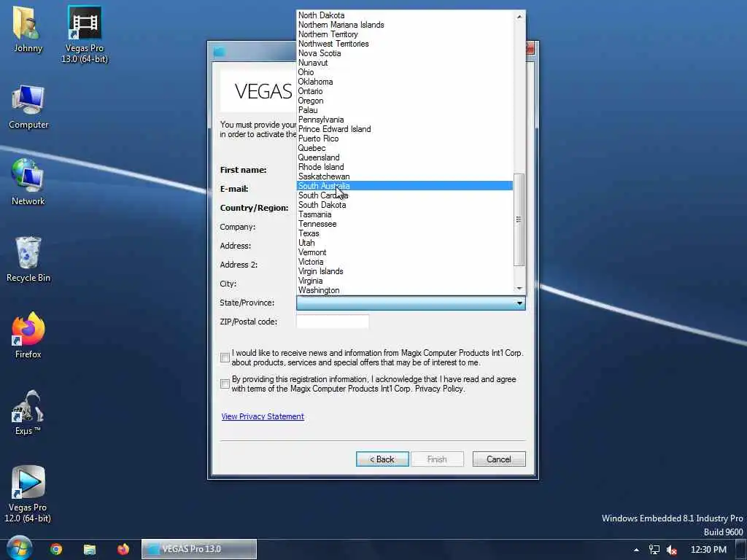The height and width of the screenshot is (560, 747).
Task: Click the list scrollbar down arrow
Action: [x=519, y=288]
